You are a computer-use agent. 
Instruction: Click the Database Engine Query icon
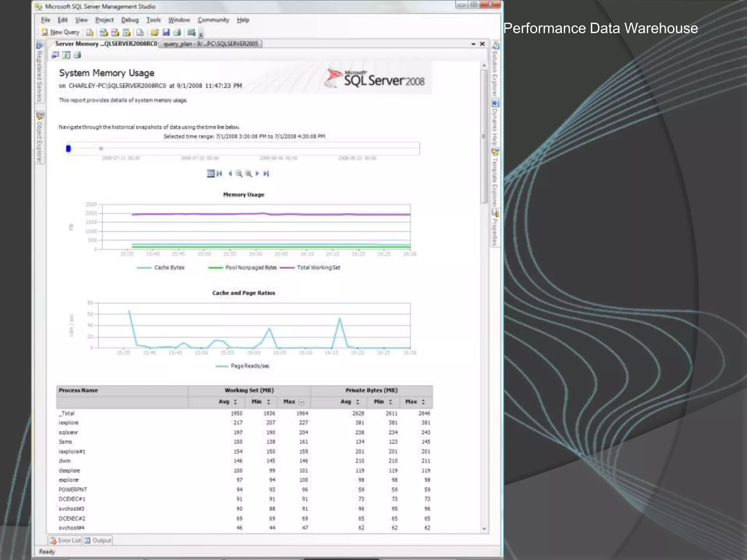tap(90, 32)
